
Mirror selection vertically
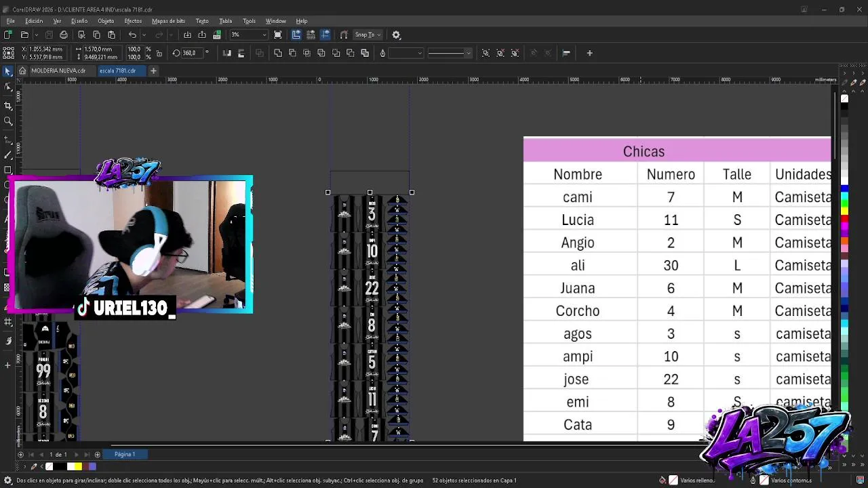(x=241, y=53)
